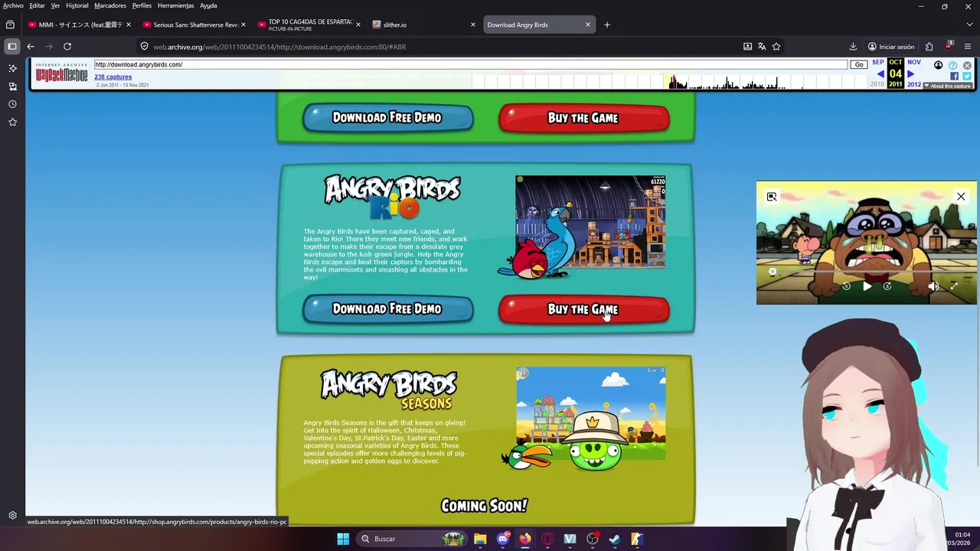Expand the About this capture dropdown
This screenshot has width=980, height=551.
point(948,86)
